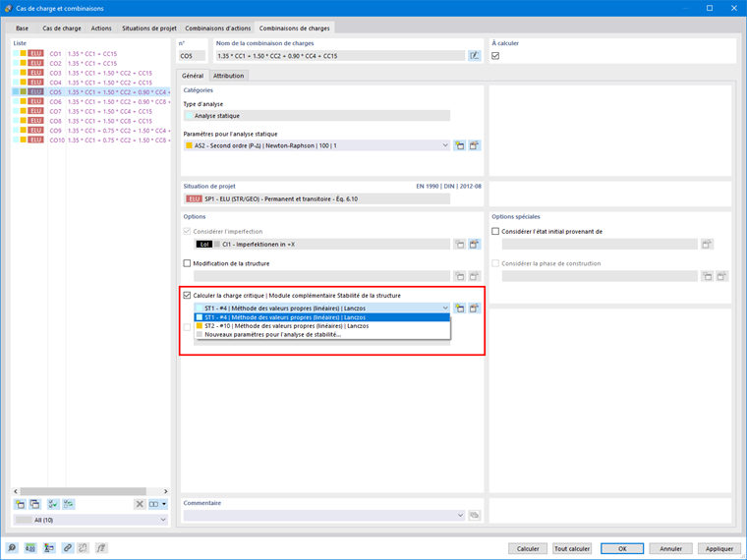Choose Nouveaux paramètres pour l'analyse de stabilité
The width and height of the screenshot is (747, 560).
click(x=322, y=334)
